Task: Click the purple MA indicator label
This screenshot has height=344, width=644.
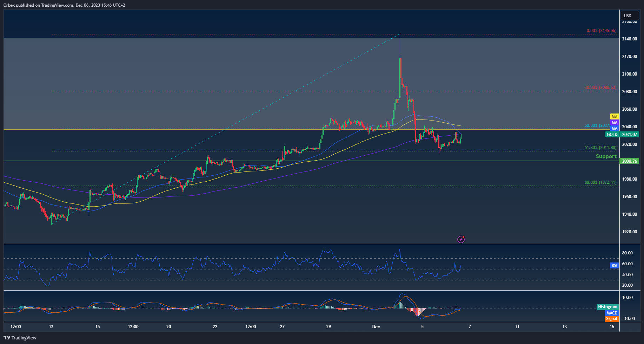Action: point(614,123)
